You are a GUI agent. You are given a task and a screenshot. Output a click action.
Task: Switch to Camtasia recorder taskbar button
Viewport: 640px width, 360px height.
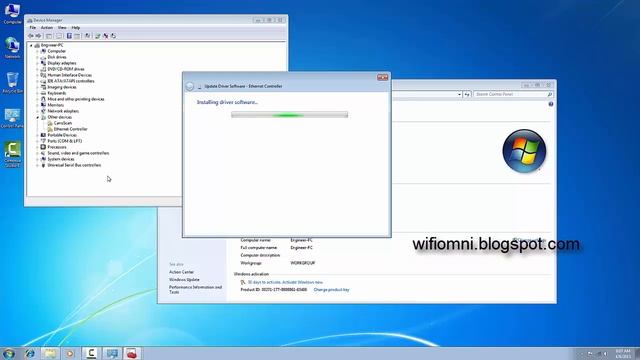91,353
